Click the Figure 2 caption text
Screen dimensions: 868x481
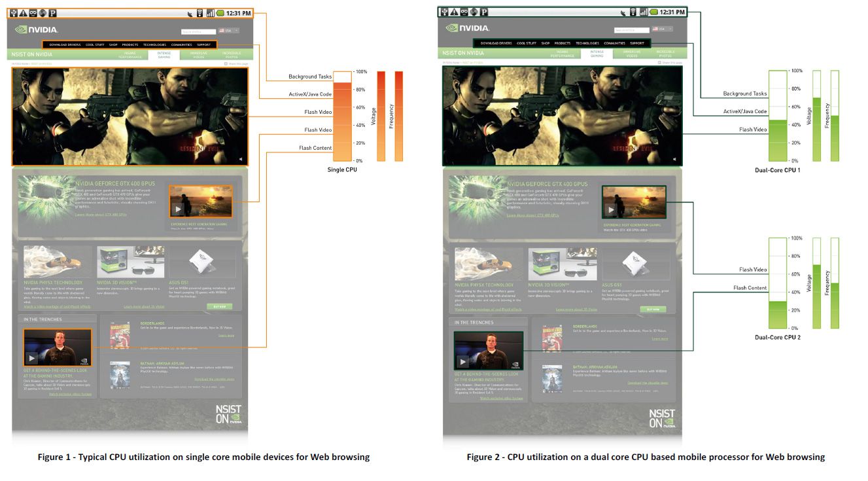(646, 457)
